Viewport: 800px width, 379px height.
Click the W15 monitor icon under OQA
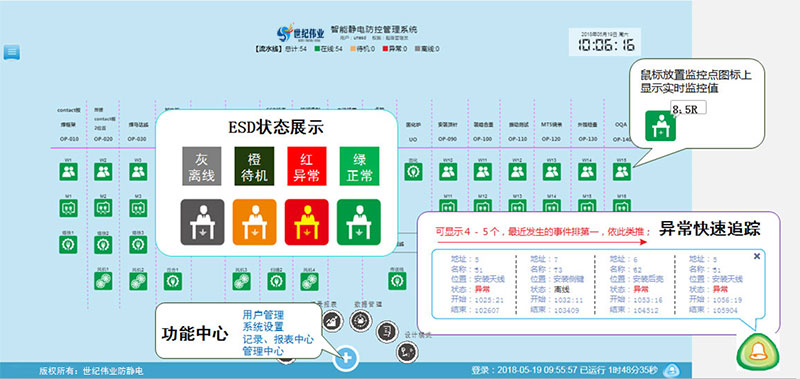coord(621,171)
